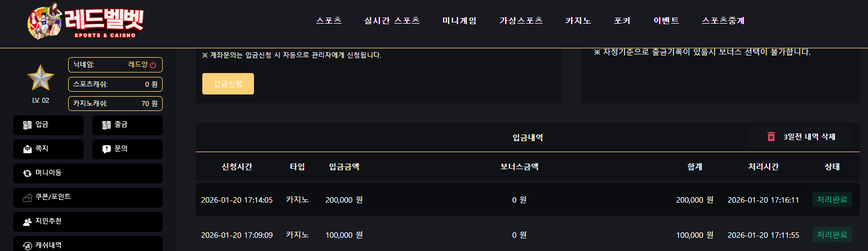Image resolution: width=868 pixels, height=251 pixels.
Task: Click the gold star level badge
Action: pos(41,78)
